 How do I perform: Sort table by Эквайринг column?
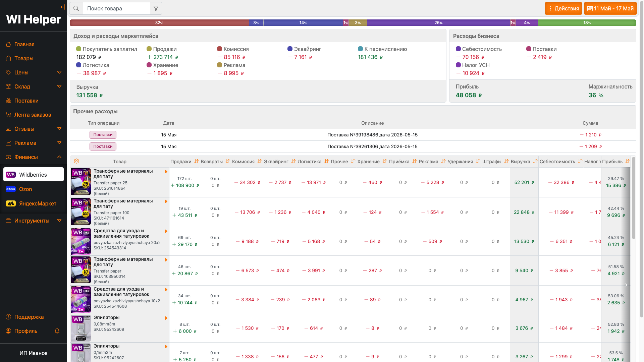(x=293, y=162)
